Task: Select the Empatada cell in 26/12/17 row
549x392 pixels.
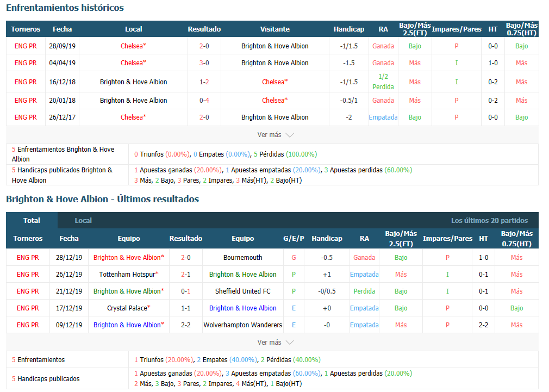Action: click(x=383, y=117)
